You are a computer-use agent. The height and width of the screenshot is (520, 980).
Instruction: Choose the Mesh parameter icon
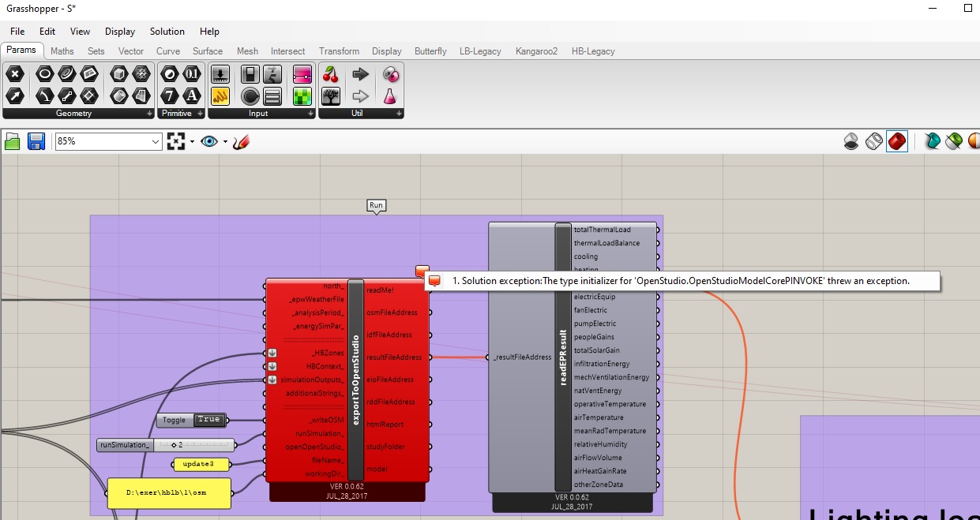click(x=141, y=75)
